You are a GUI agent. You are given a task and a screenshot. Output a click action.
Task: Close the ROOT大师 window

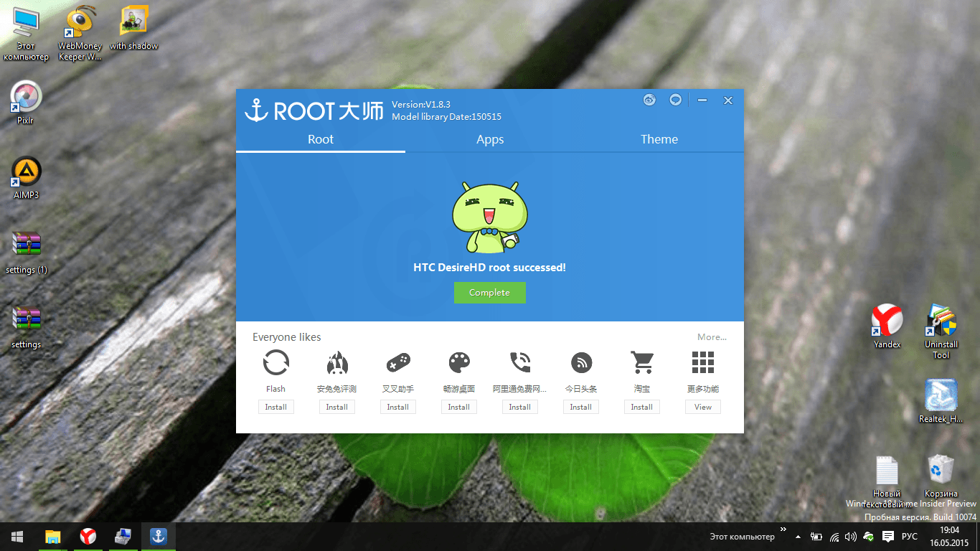tap(727, 100)
